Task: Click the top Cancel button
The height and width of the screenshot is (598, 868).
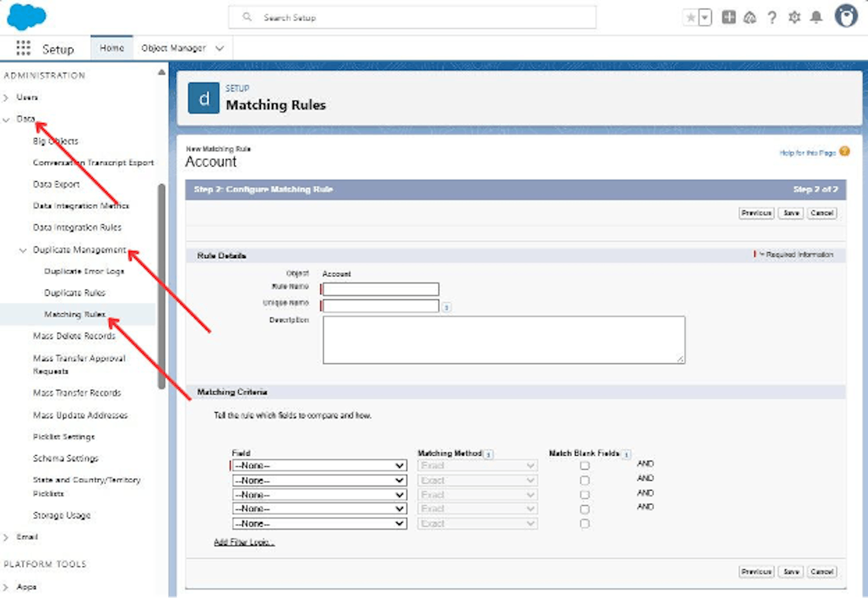Action: [822, 213]
